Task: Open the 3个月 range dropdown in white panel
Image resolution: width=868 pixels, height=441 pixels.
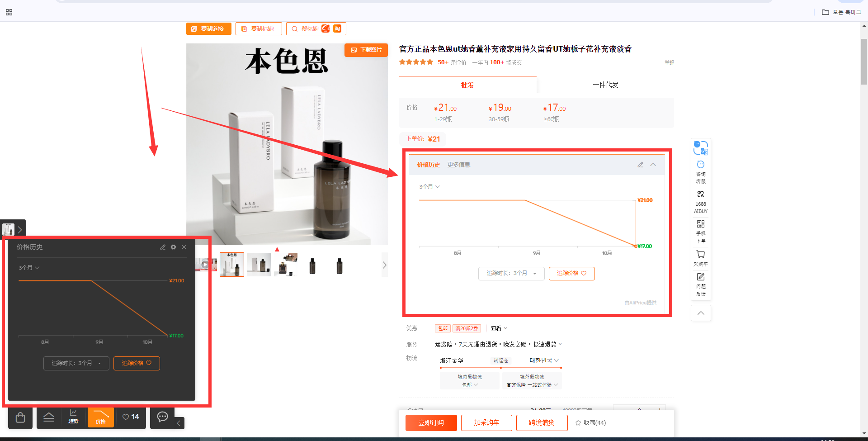Action: (x=429, y=186)
